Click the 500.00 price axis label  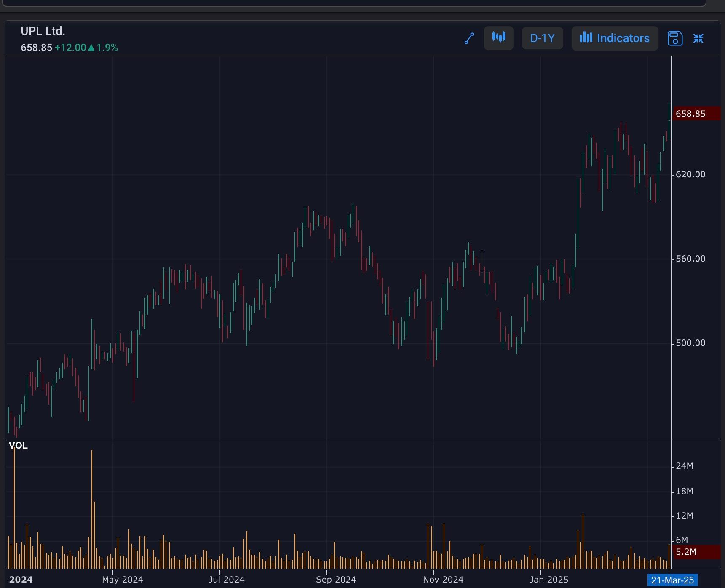(690, 343)
